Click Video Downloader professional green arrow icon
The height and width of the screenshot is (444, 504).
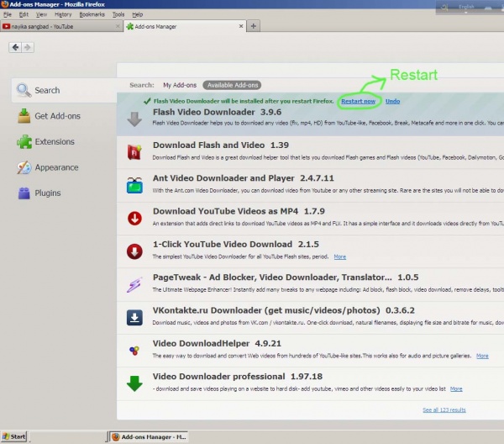coord(134,383)
